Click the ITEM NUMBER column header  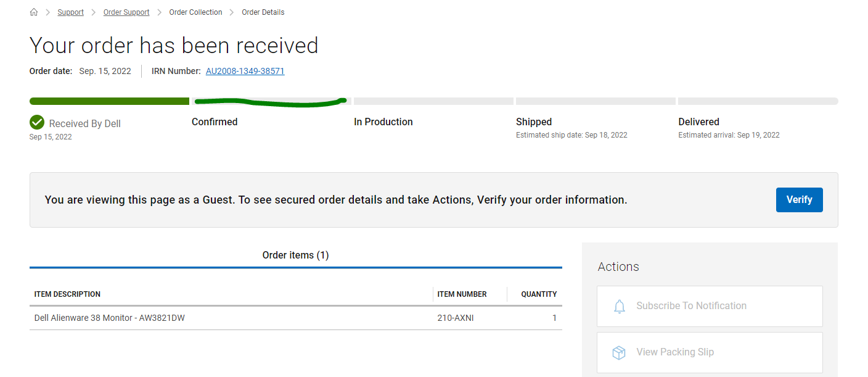pyautogui.click(x=462, y=294)
